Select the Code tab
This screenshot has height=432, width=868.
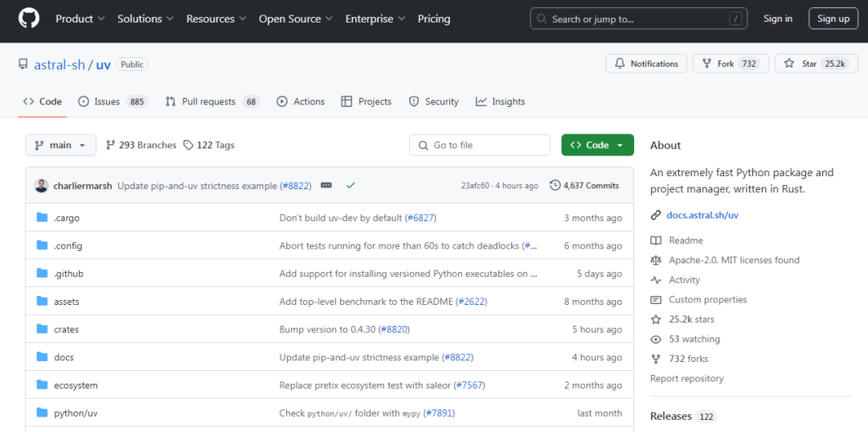click(43, 101)
